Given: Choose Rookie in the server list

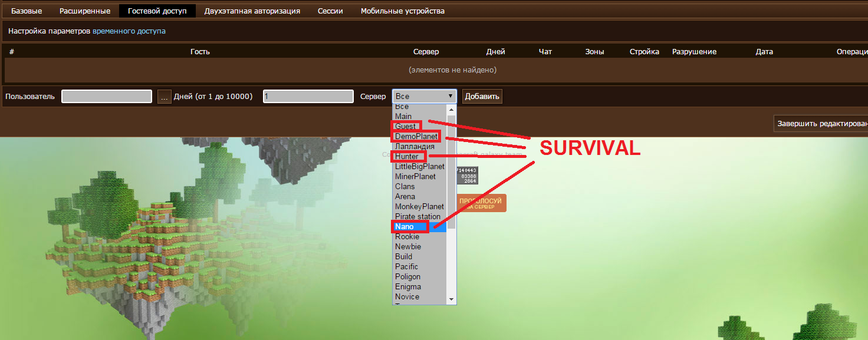Looking at the screenshot, I should coord(420,236).
